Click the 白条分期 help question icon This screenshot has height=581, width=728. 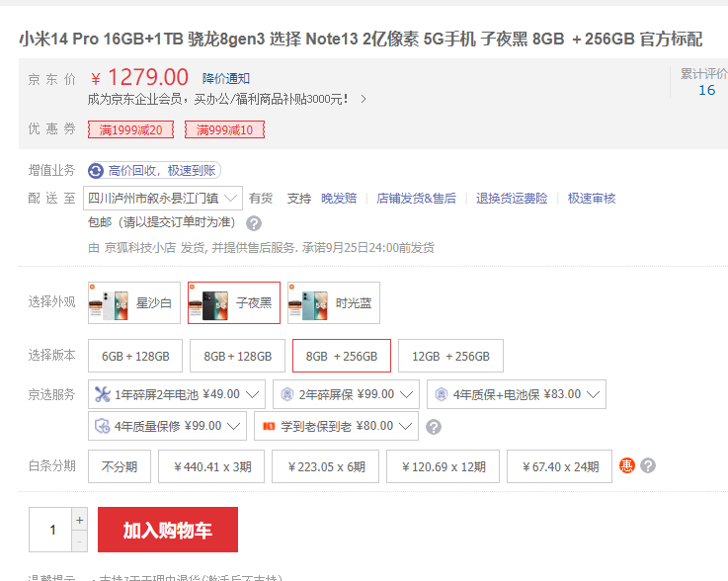point(648,465)
